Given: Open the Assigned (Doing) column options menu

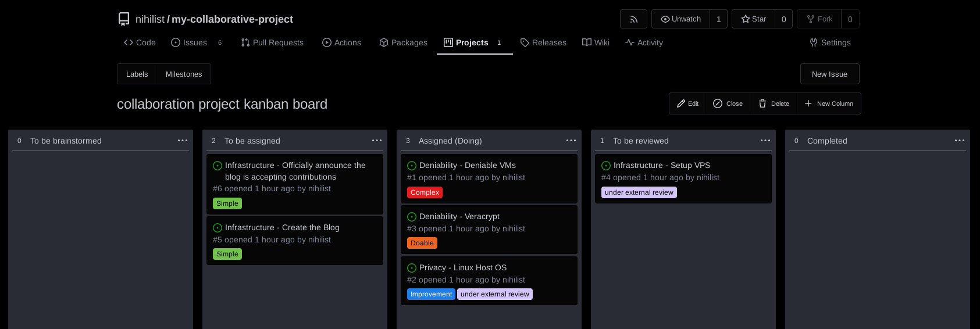Looking at the screenshot, I should coord(571,141).
